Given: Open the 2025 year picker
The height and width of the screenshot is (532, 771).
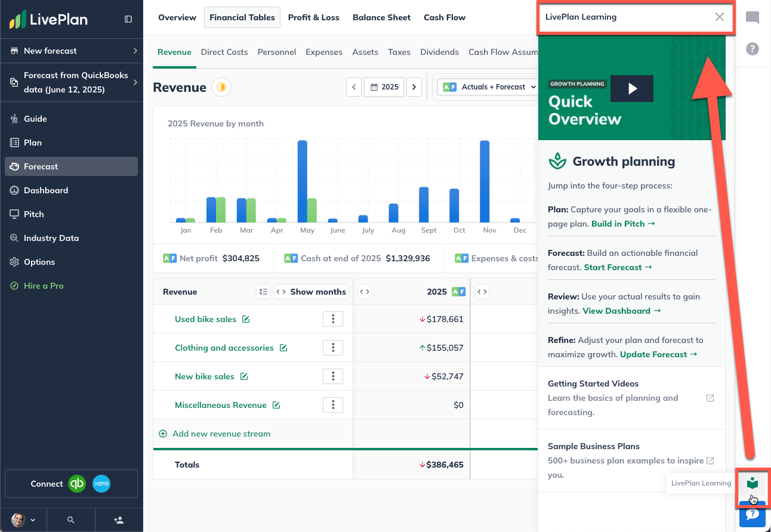Looking at the screenshot, I should (384, 87).
